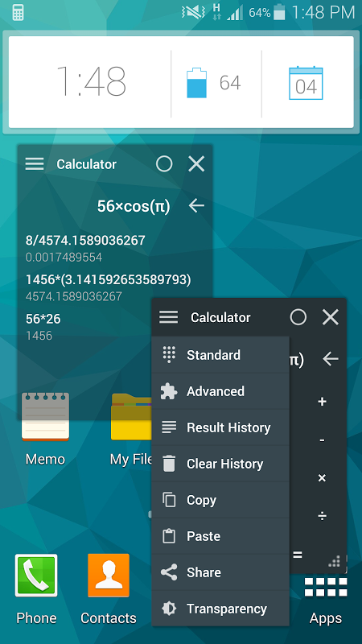The width and height of the screenshot is (362, 644).
Task: Open Result History from the menu
Action: point(220,427)
